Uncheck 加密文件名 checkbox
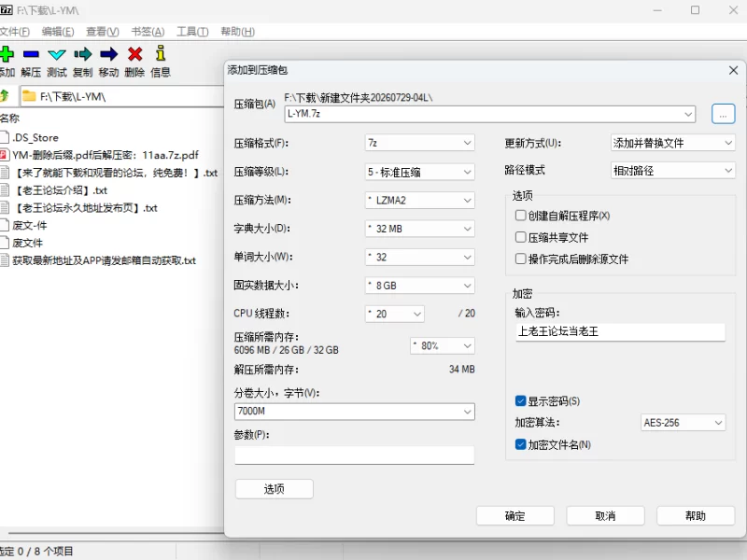This screenshot has height=560, width=747. click(520, 444)
